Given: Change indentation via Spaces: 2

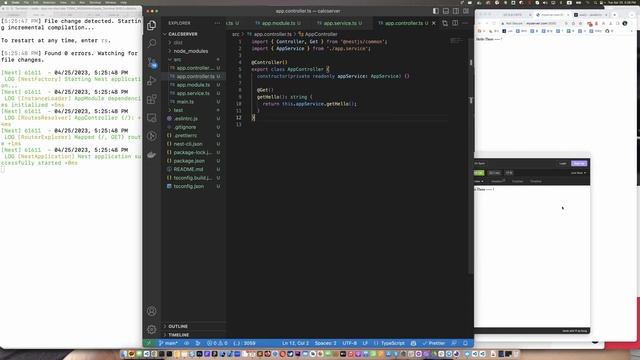Looking at the screenshot, I should pyautogui.click(x=325, y=343).
